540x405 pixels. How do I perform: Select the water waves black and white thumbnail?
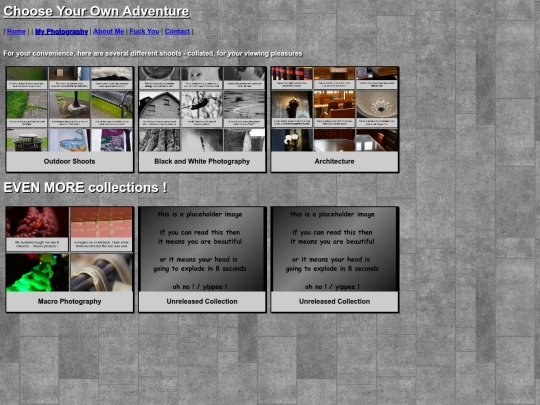point(245,105)
